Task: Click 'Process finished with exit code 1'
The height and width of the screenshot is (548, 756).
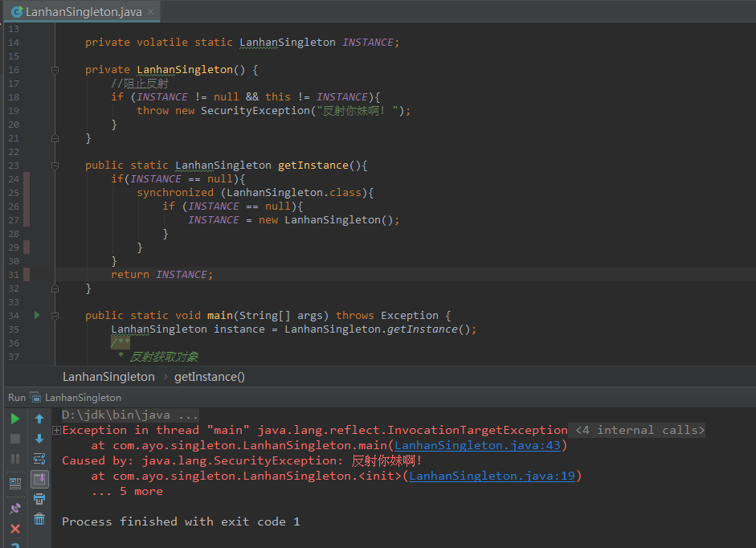Action: [x=181, y=521]
